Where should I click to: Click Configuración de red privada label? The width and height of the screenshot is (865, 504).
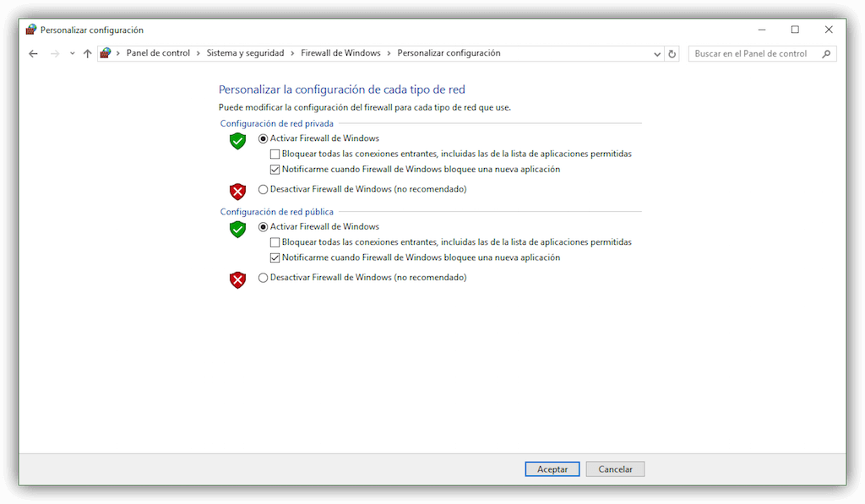point(276,123)
